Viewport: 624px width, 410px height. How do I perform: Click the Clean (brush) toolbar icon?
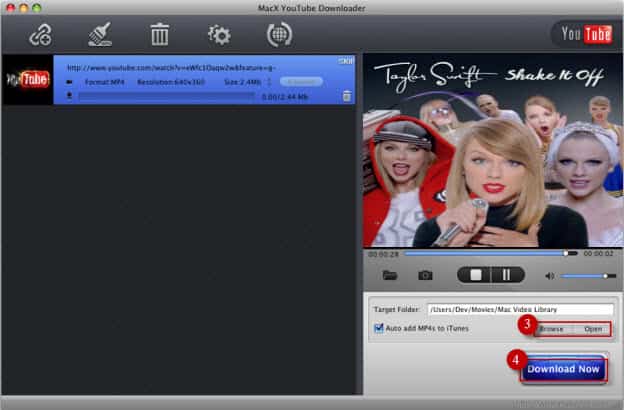tap(100, 35)
